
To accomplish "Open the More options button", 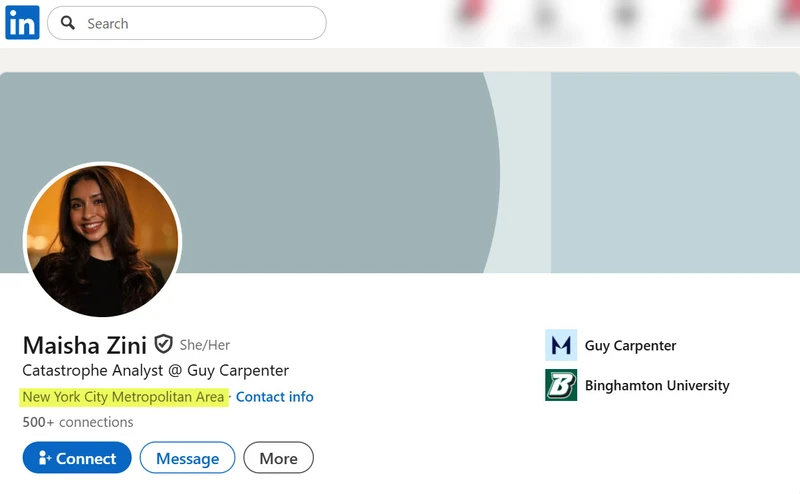I will click(279, 458).
